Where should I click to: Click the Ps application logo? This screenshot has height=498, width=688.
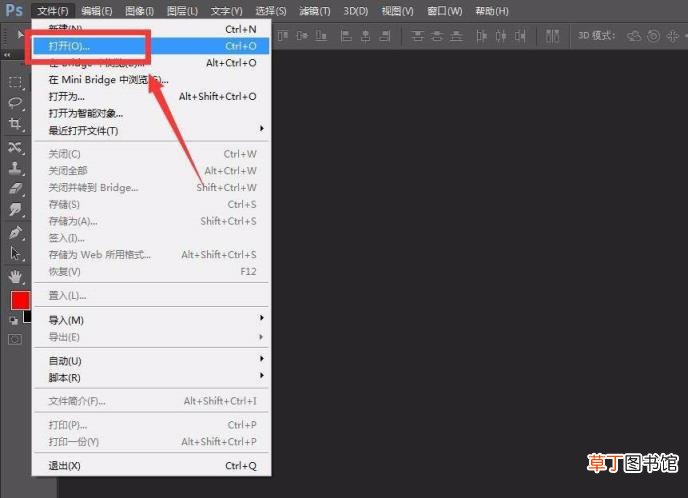[14, 10]
